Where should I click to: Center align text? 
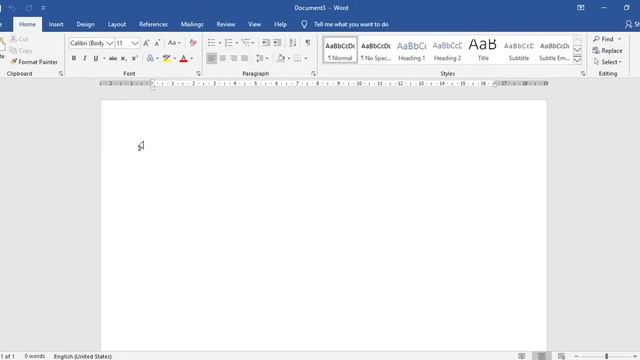click(x=223, y=58)
